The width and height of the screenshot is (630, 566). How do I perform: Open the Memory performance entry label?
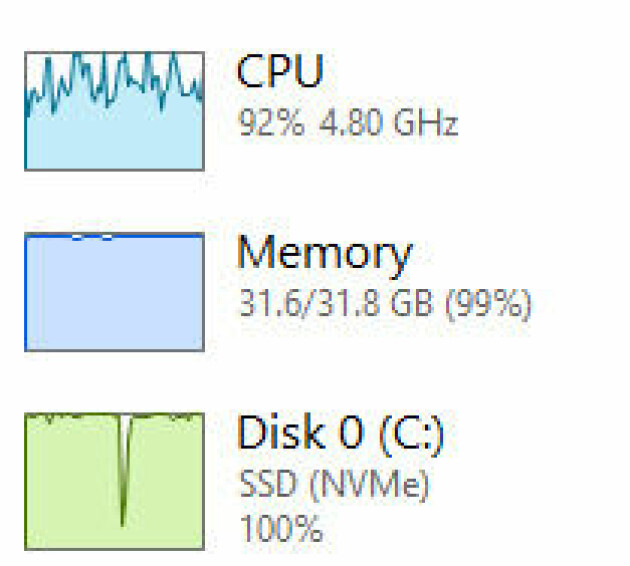(325, 255)
